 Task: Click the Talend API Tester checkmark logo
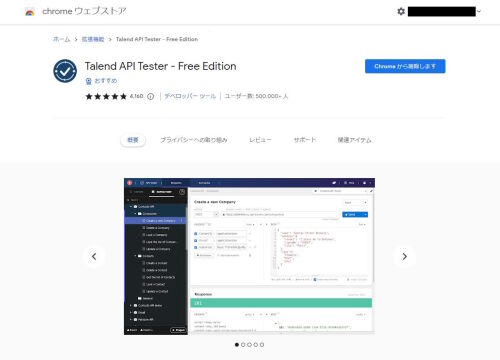[x=65, y=71]
